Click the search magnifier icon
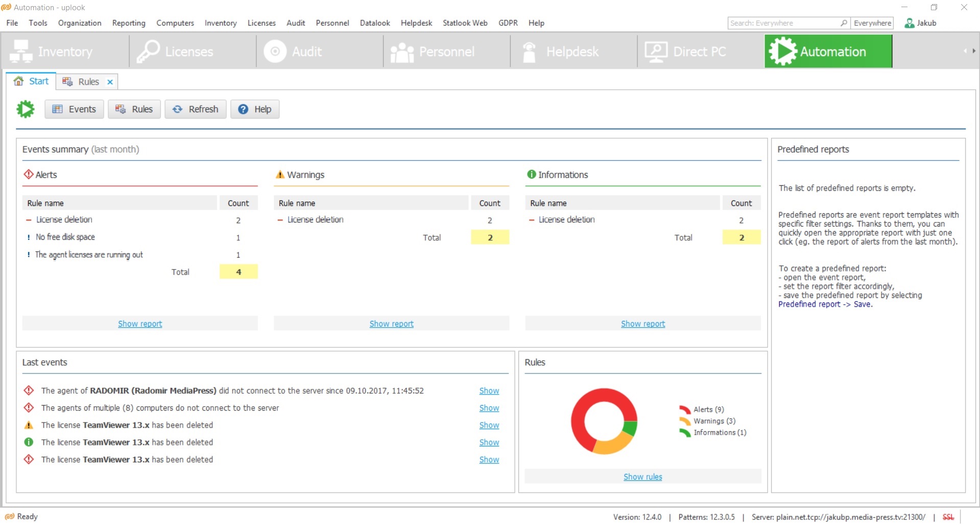Image resolution: width=980 pixels, height=525 pixels. (844, 23)
